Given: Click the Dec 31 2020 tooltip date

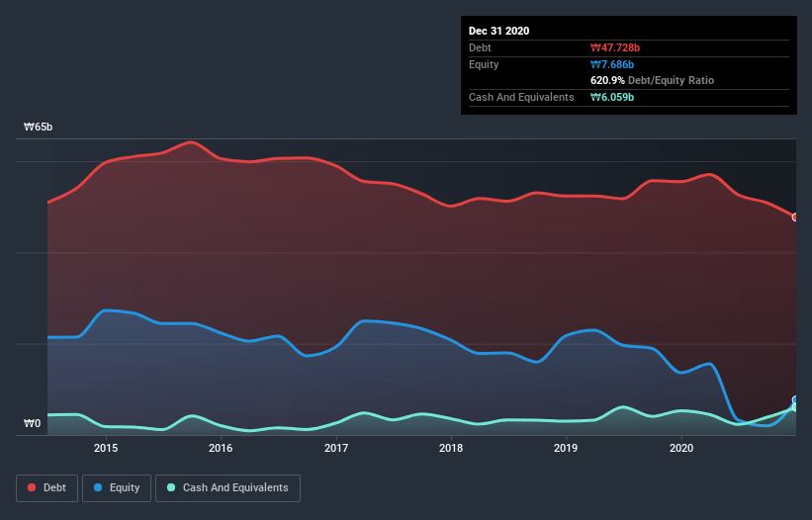Looking at the screenshot, I should (x=498, y=31).
